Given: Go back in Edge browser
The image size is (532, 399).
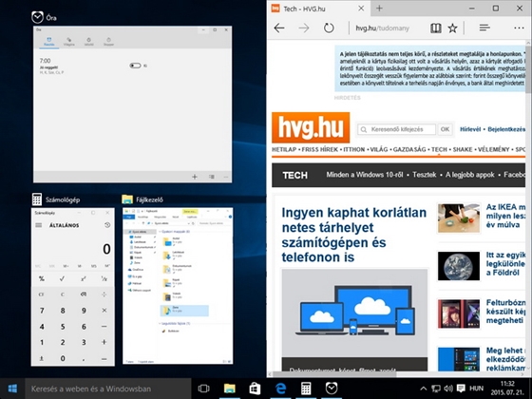Looking at the screenshot, I should click(279, 28).
